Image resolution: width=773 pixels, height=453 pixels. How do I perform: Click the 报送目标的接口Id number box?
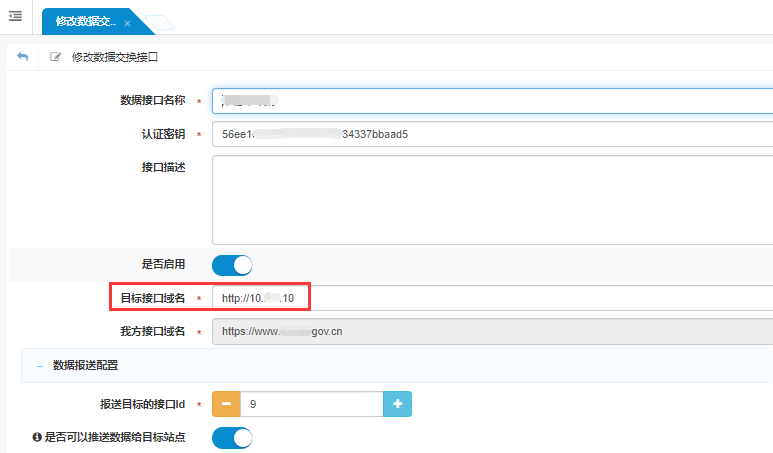310,404
